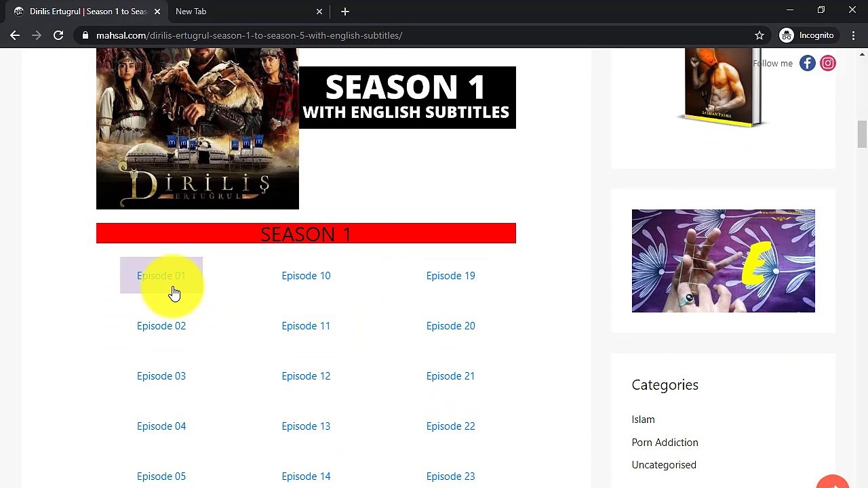The height and width of the screenshot is (488, 868).
Task: Open Episode 04 link
Action: point(161,426)
